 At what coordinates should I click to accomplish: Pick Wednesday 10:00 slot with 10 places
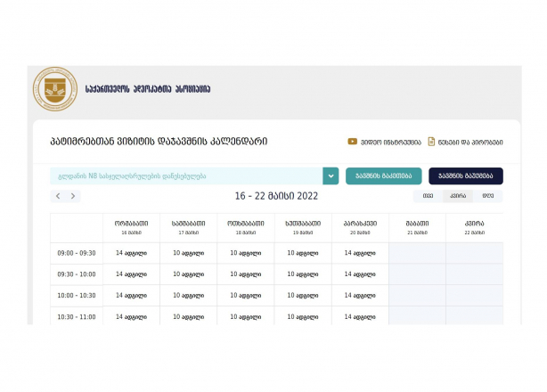246,296
